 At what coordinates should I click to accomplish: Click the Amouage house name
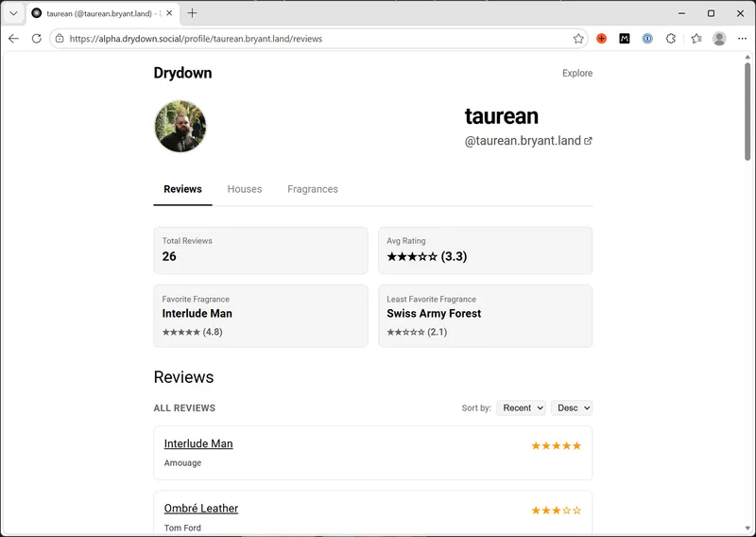point(182,462)
